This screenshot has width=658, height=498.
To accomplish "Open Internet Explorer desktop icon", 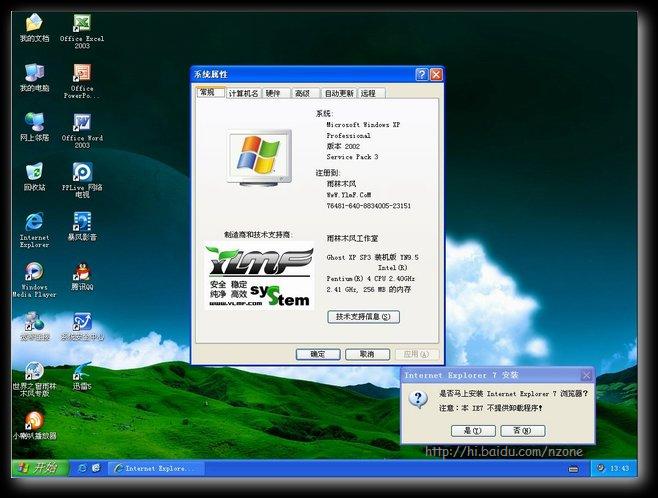I will [34, 230].
